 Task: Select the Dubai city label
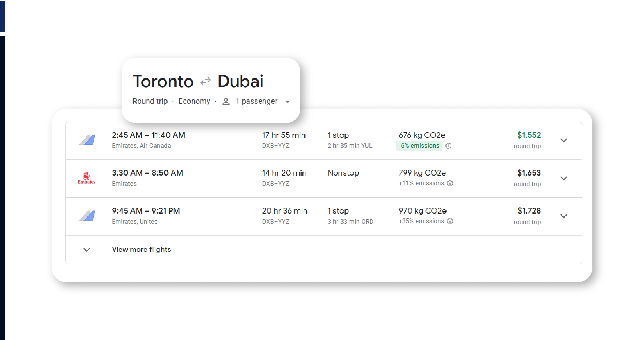(240, 81)
